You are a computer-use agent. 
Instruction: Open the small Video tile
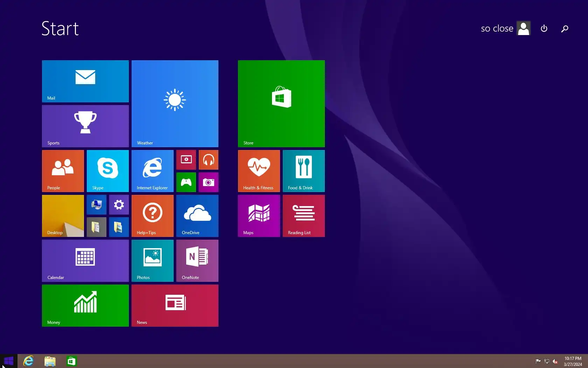(186, 160)
